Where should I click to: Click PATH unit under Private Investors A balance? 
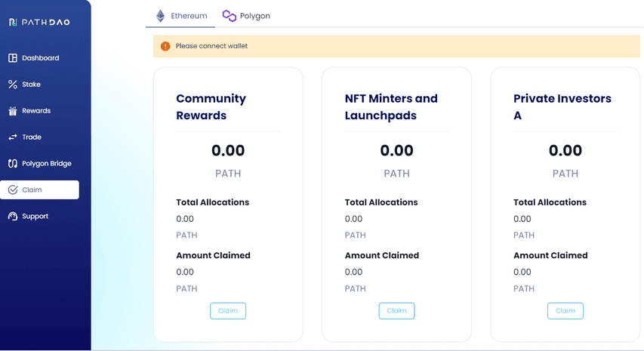coord(565,174)
